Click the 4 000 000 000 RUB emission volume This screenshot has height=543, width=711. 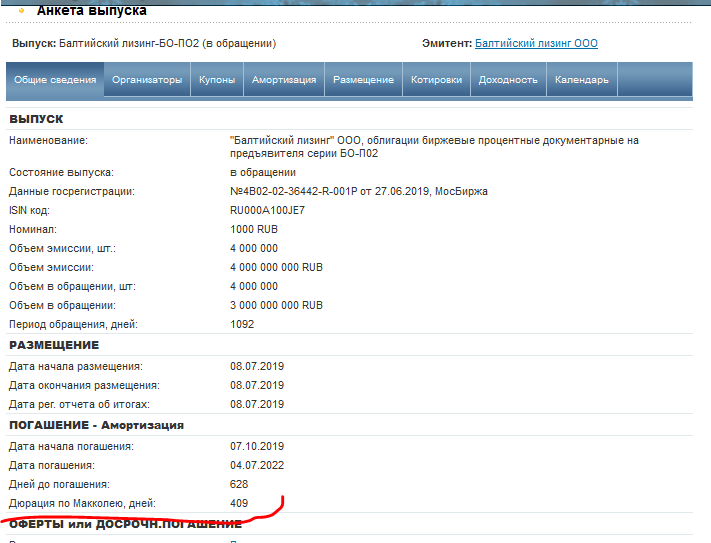pos(276,267)
